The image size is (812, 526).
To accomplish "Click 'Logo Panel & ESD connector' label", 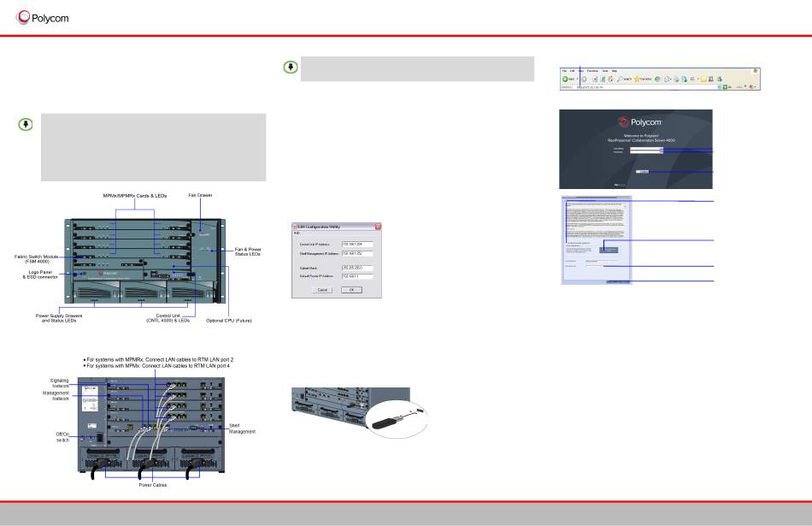I will click(x=40, y=275).
